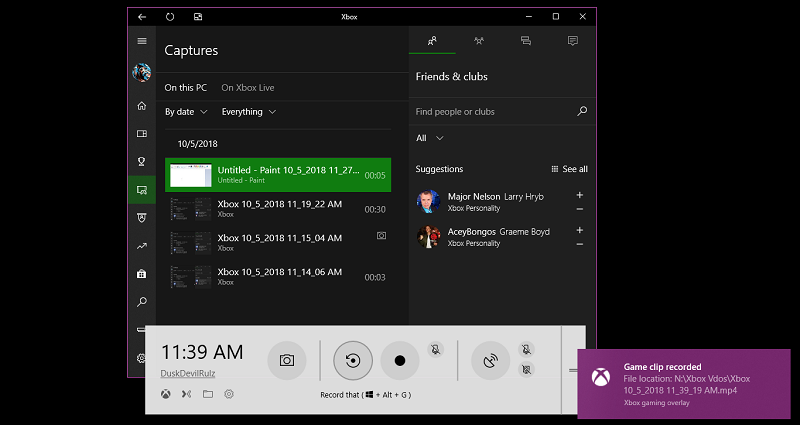Screen dimensions: 800x425
Task: Click See all suggestions
Action: [x=569, y=169]
